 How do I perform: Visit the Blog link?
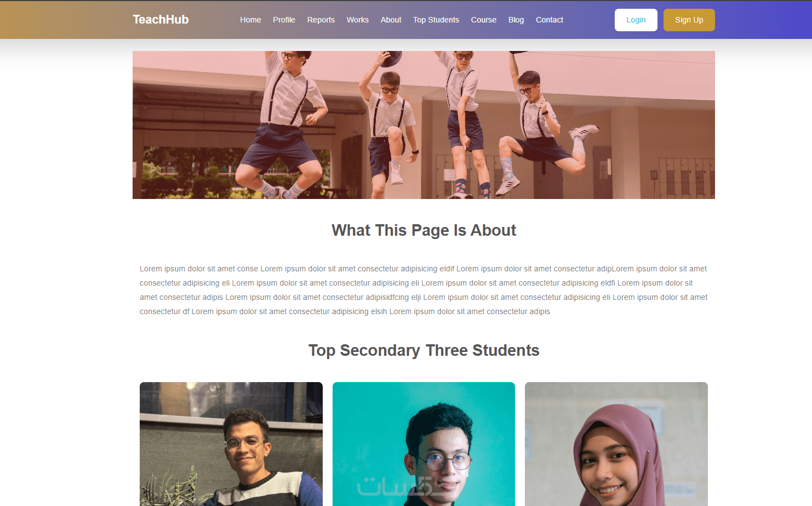(x=516, y=20)
